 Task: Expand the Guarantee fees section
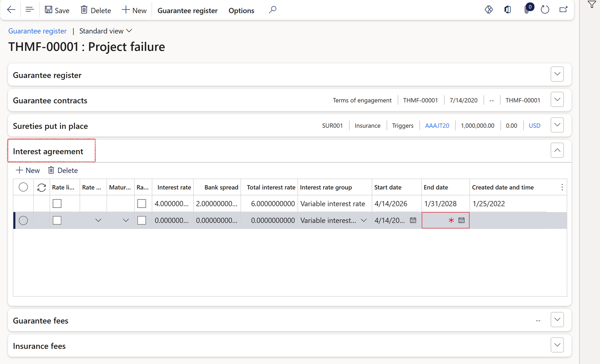click(557, 320)
